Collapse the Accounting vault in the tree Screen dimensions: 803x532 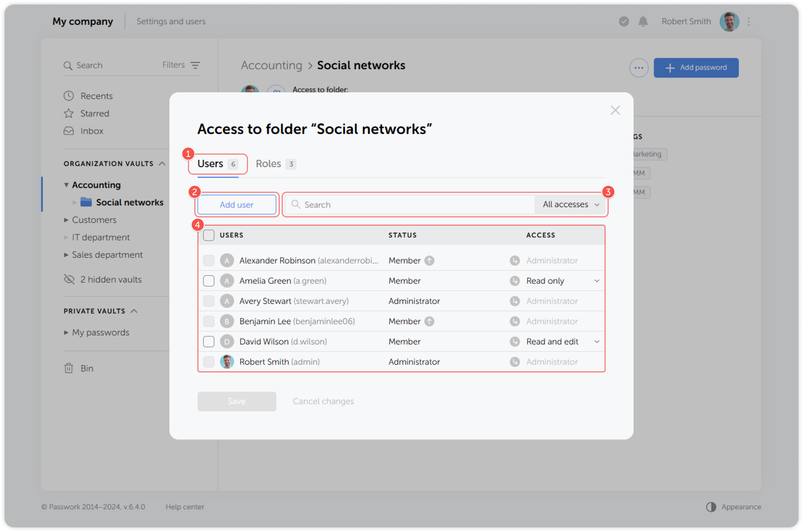[x=67, y=185]
